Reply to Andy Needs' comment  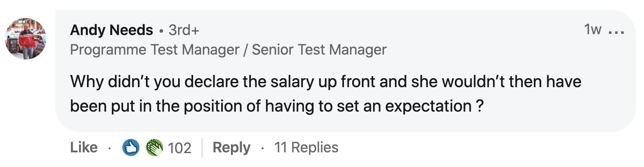[x=231, y=147]
